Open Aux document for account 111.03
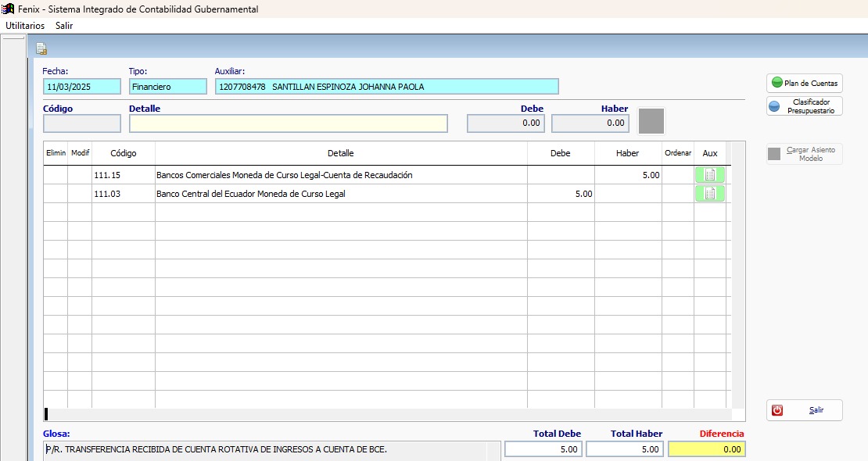 click(x=709, y=194)
